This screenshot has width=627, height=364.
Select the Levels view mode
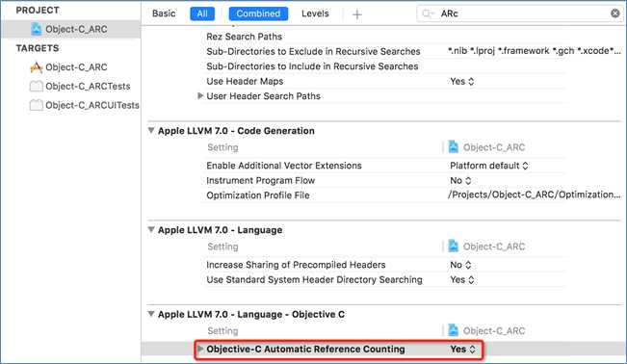[315, 13]
